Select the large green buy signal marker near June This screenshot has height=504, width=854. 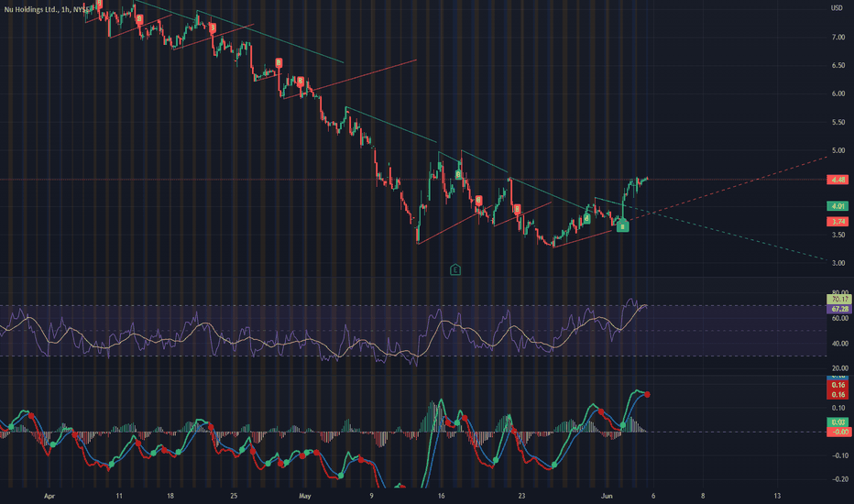(622, 225)
